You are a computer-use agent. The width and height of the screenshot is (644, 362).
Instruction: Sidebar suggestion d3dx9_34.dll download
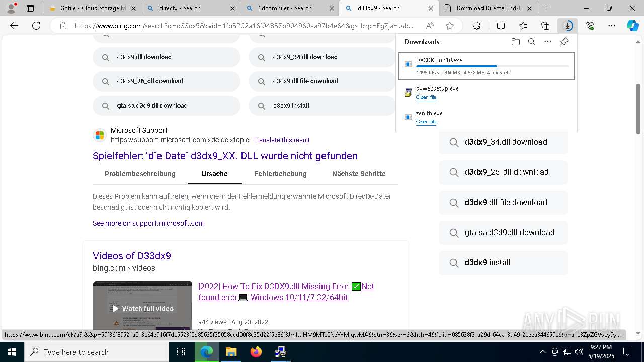pyautogui.click(x=503, y=142)
